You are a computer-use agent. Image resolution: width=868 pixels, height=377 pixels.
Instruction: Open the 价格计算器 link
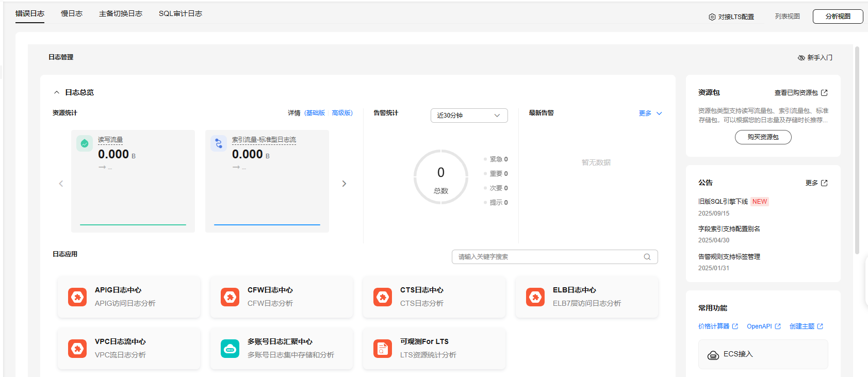coord(714,326)
